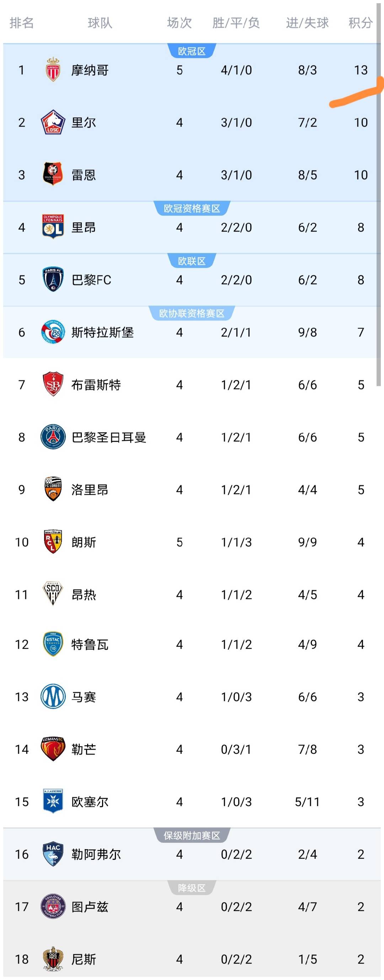Open team page for 布雷斯特
384x980 pixels.
pos(96,385)
